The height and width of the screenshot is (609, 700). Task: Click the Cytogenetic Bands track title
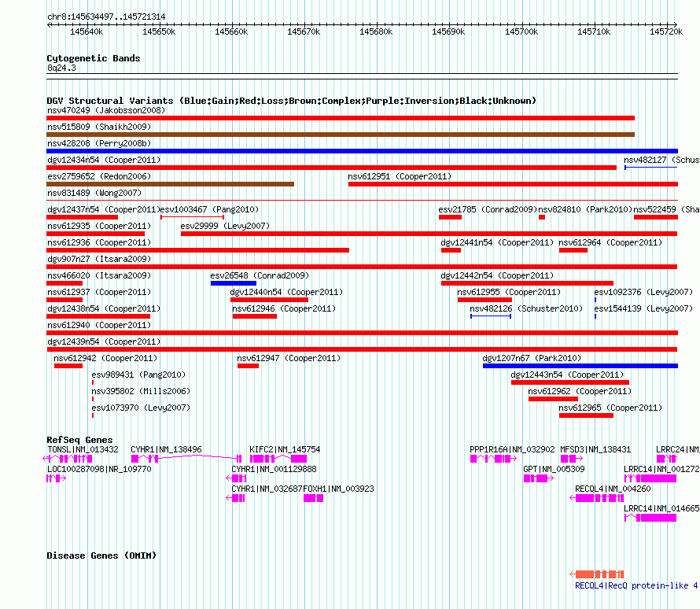pos(94,58)
